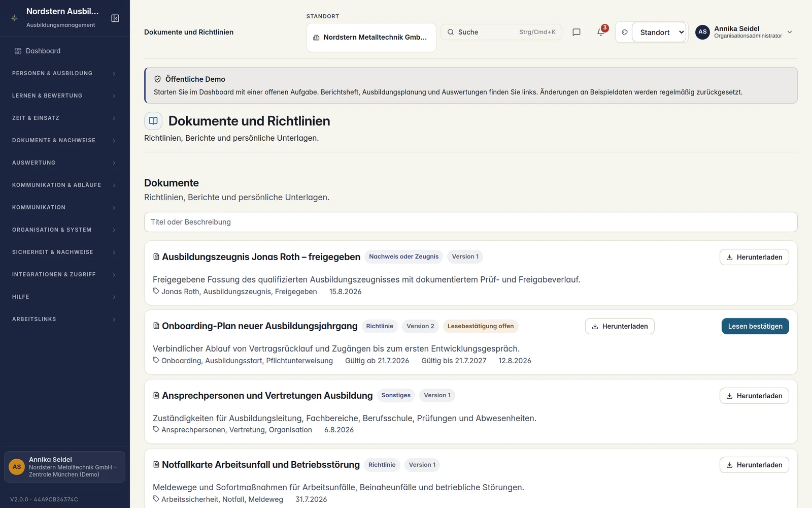Click tag icon next to Onboarding tags

tap(156, 360)
